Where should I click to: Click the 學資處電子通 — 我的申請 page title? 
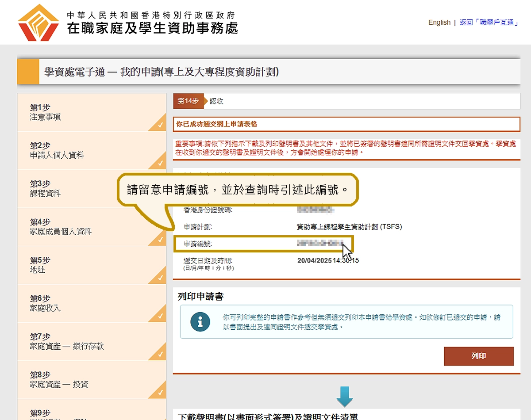(162, 72)
